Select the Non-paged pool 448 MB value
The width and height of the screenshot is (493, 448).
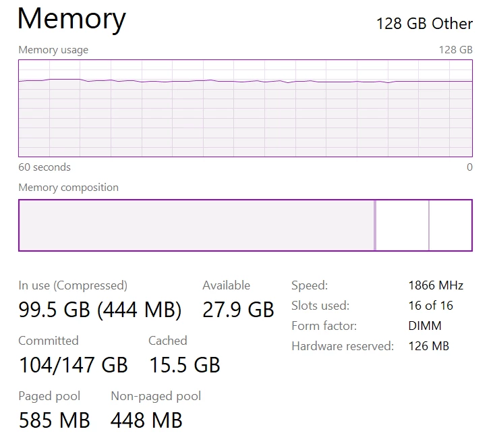[x=146, y=420]
